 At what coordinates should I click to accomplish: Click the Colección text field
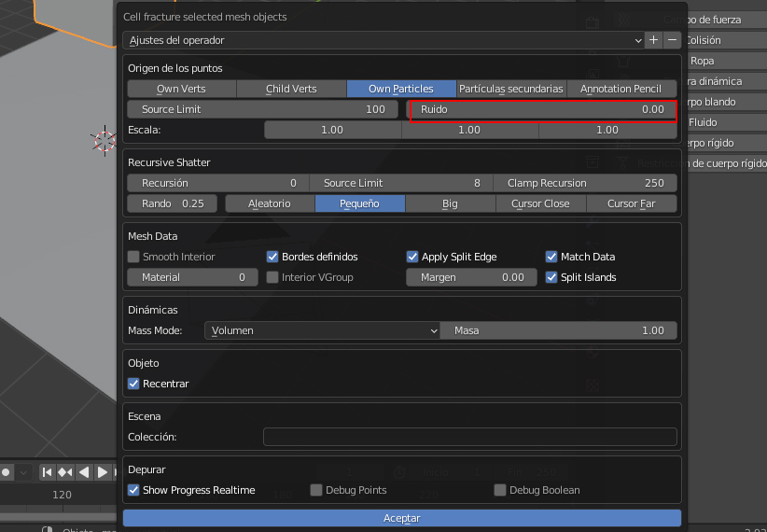pos(470,437)
